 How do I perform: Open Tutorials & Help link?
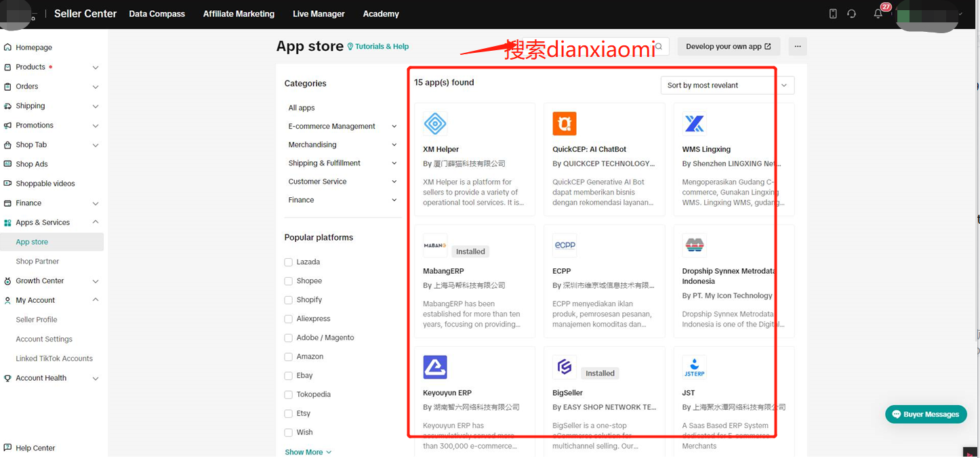tap(378, 47)
